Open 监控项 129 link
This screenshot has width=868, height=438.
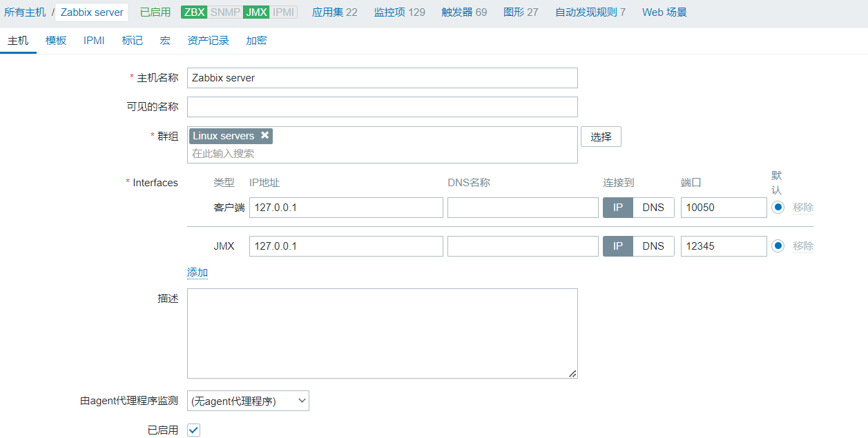tap(400, 12)
